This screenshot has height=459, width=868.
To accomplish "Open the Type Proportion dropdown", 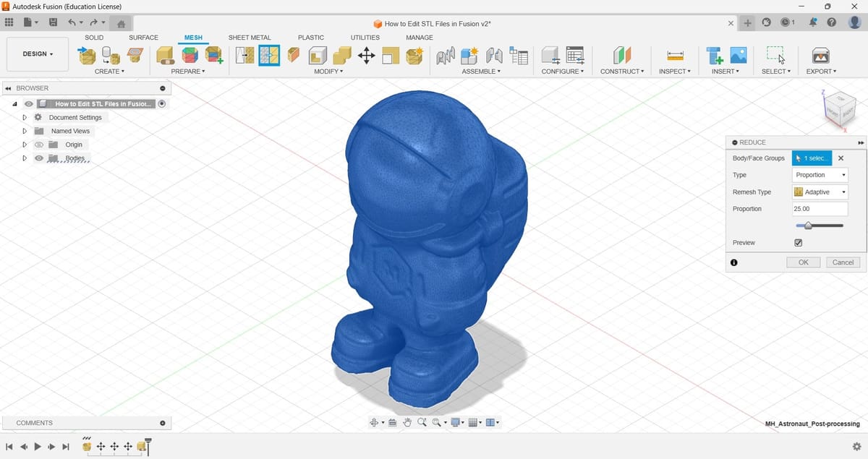I will (x=820, y=175).
